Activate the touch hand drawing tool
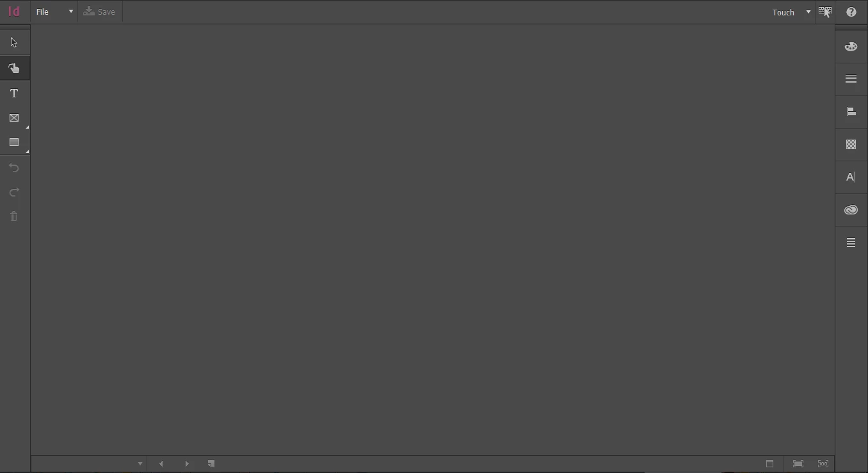The image size is (868, 473). [x=14, y=68]
